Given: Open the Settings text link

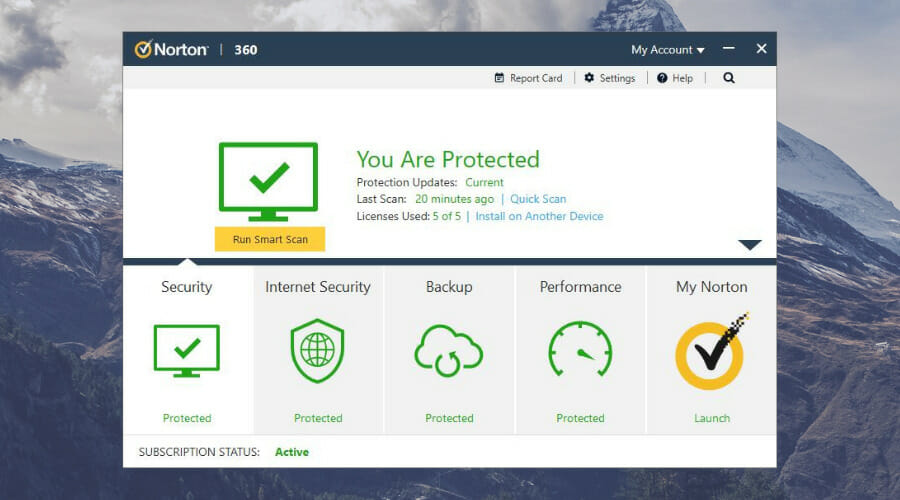Looking at the screenshot, I should click(x=617, y=77).
